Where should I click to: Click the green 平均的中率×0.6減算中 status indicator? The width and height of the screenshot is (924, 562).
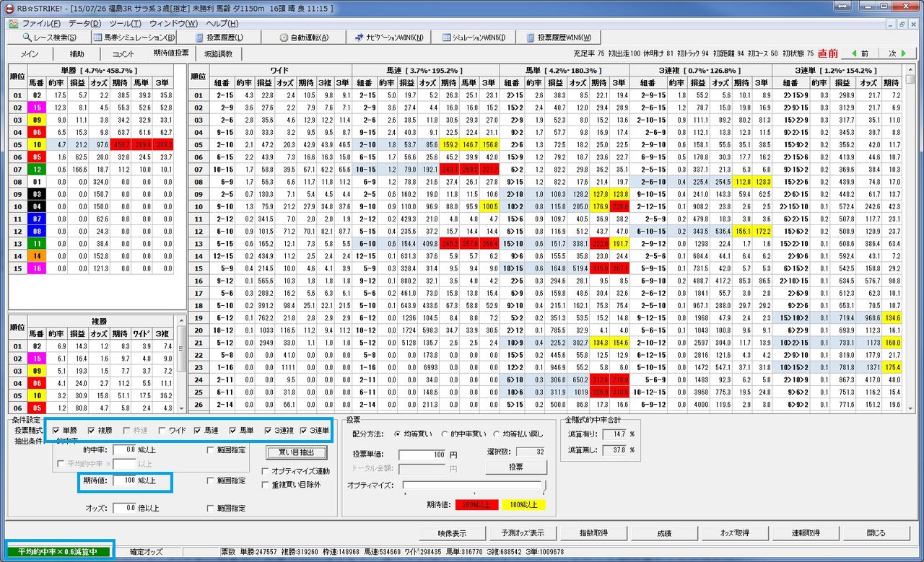pyautogui.click(x=59, y=552)
